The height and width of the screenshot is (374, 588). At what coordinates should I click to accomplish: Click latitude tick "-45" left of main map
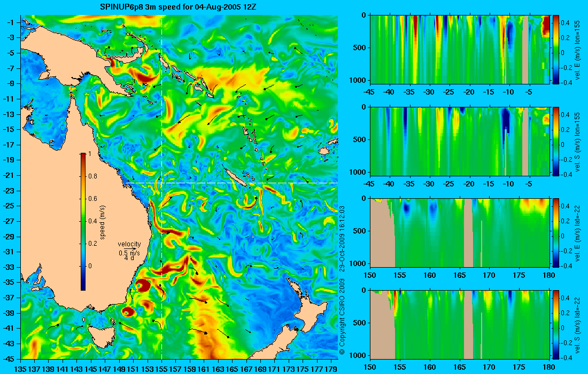[x=10, y=359]
